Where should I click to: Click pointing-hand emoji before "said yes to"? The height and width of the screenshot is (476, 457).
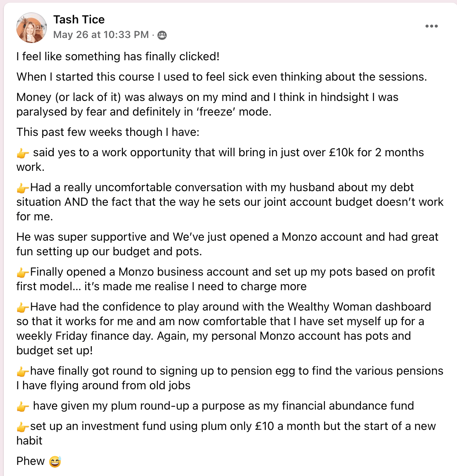point(23,153)
